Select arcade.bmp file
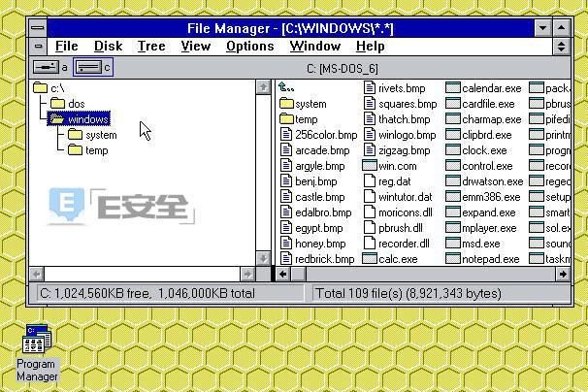588x392 pixels. click(315, 150)
